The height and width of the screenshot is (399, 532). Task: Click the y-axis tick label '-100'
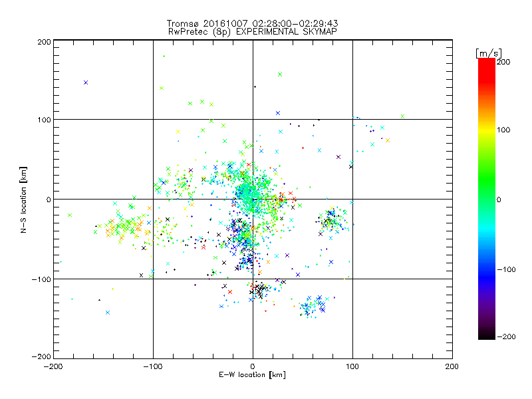41,279
